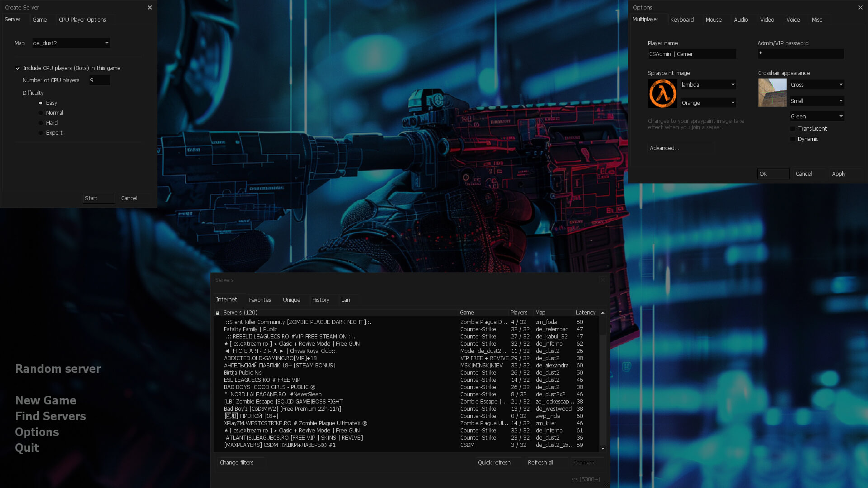Click Options in main menu

(x=37, y=432)
